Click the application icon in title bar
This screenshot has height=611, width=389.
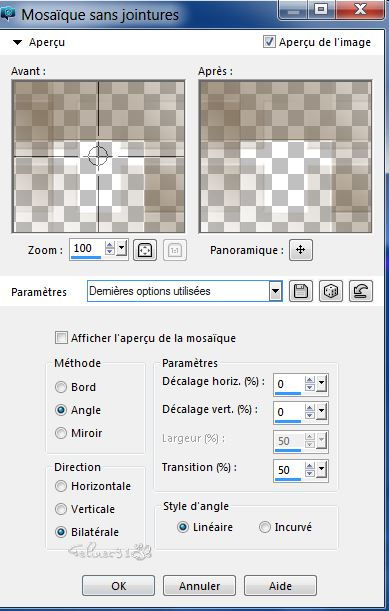click(7, 14)
